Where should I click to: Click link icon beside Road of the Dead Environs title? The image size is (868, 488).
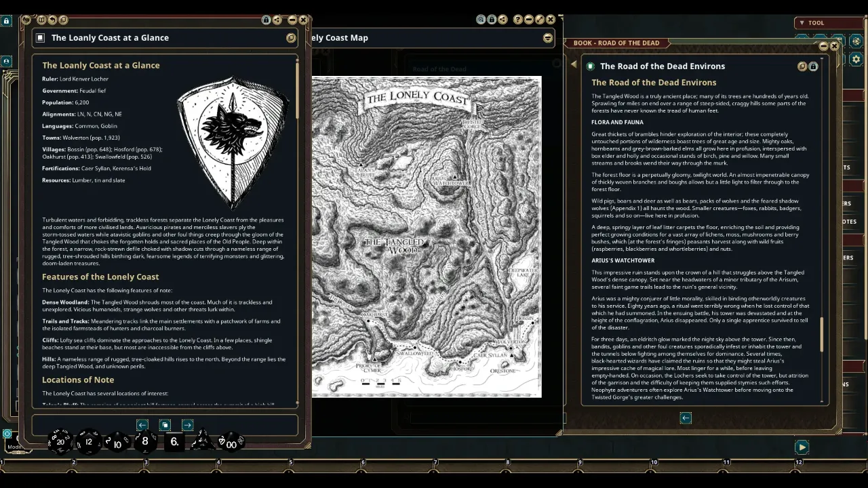point(802,66)
